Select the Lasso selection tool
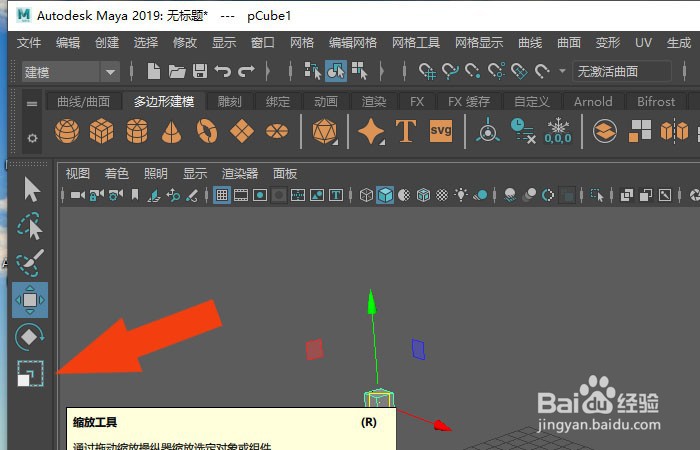 (30, 226)
